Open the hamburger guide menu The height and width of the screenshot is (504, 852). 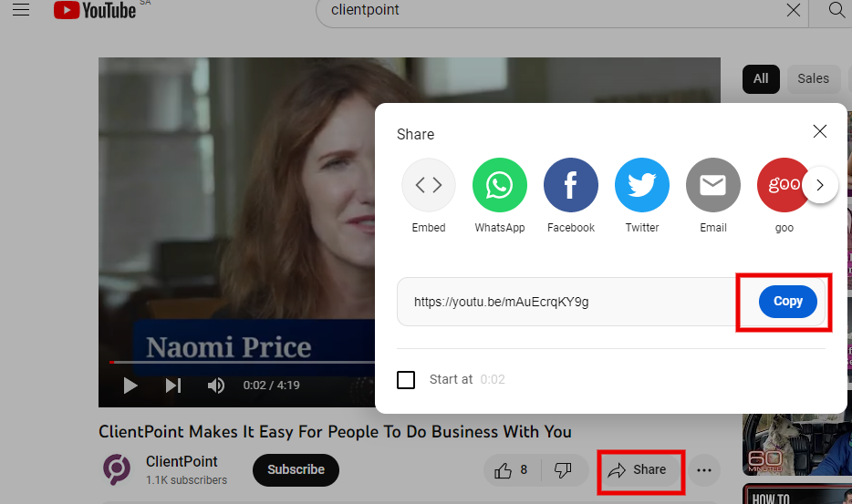pos(21,9)
